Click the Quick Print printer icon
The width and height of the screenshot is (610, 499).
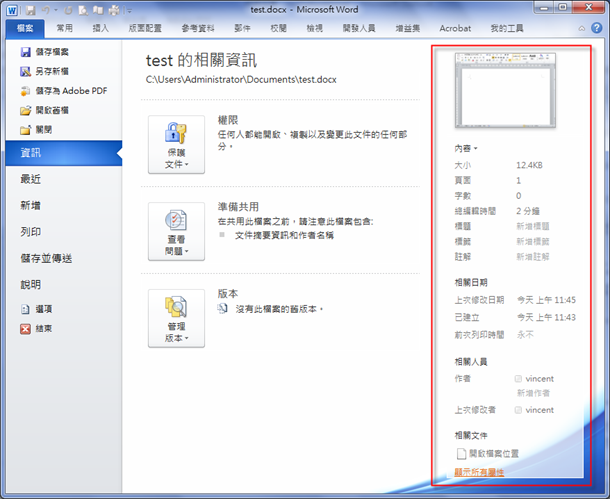(x=114, y=10)
